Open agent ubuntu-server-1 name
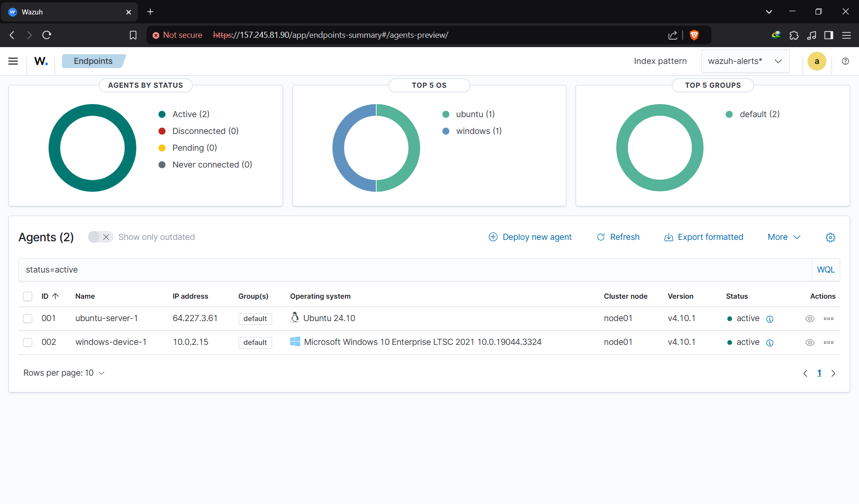Screen dimensions: 859x504 pos(106,318)
